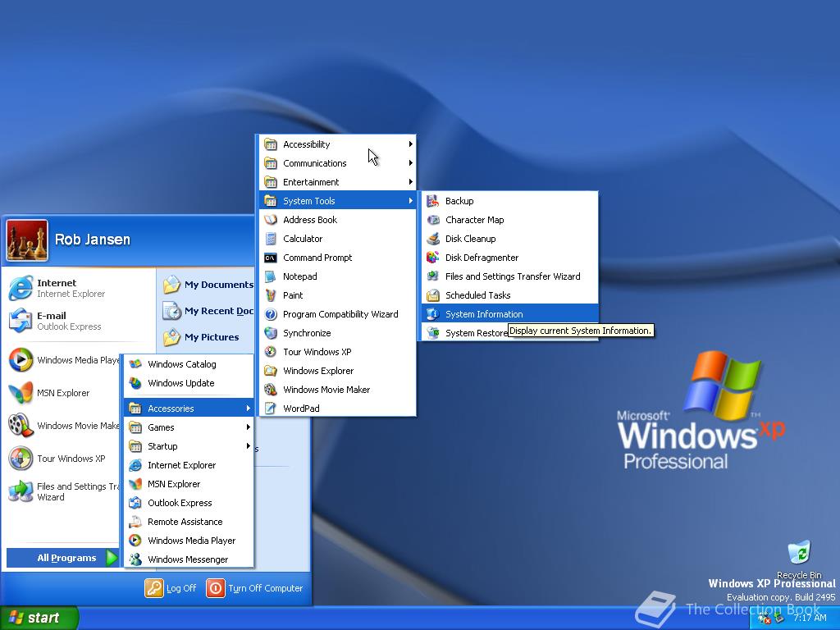Image resolution: width=840 pixels, height=630 pixels.
Task: Open Backup from System Tools
Action: [x=509, y=201]
